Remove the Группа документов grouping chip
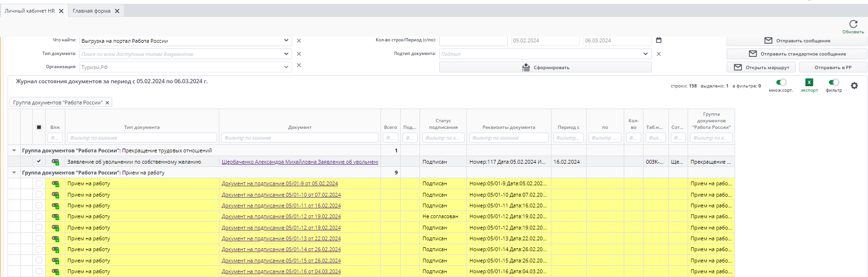 107,103
